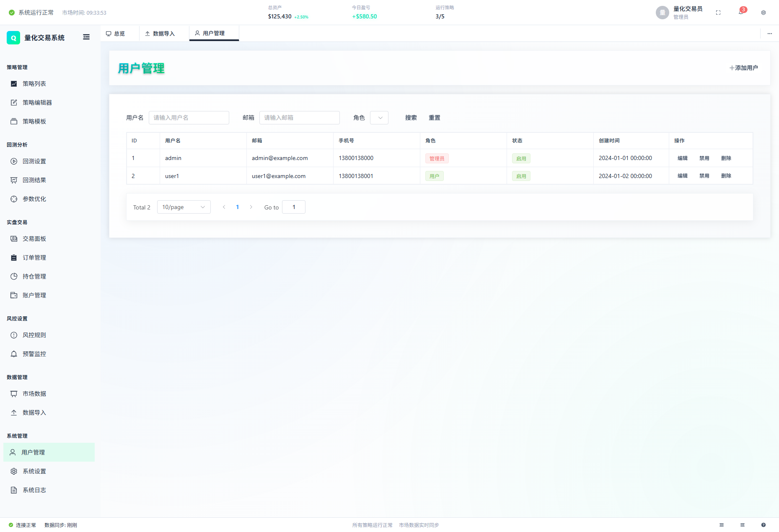Click the fullscreen icon in the header

[718, 13]
